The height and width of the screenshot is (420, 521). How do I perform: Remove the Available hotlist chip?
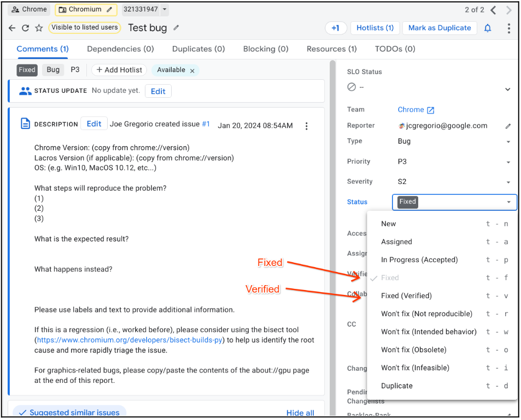click(x=192, y=70)
